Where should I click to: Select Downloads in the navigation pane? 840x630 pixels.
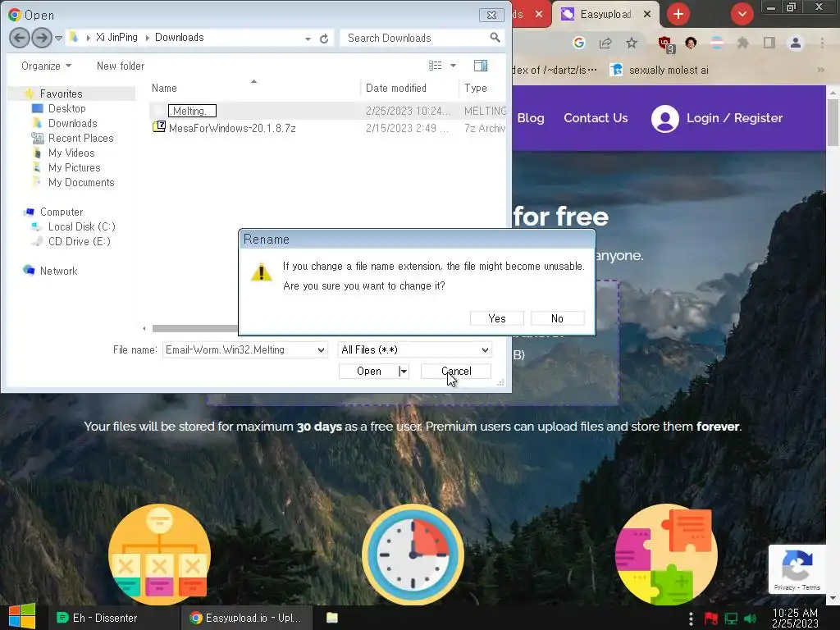coord(73,123)
